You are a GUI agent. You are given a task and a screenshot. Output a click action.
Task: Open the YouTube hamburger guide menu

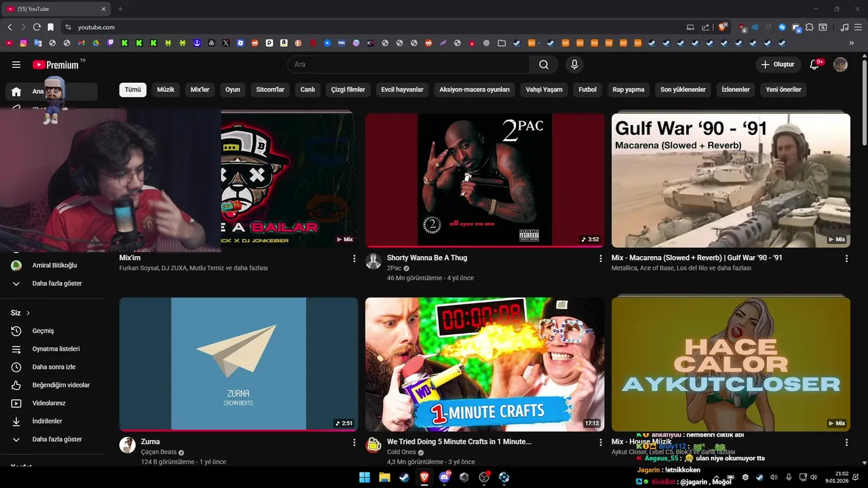[x=16, y=64]
